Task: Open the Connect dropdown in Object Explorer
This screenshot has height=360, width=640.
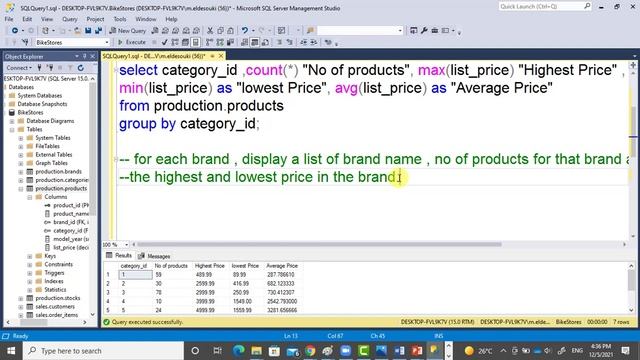Action: [19, 68]
